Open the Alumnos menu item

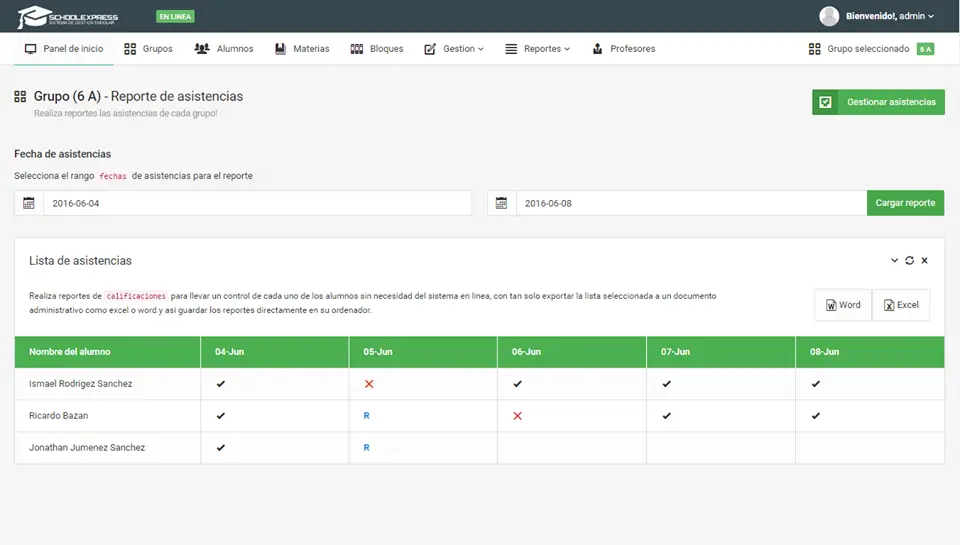click(223, 48)
